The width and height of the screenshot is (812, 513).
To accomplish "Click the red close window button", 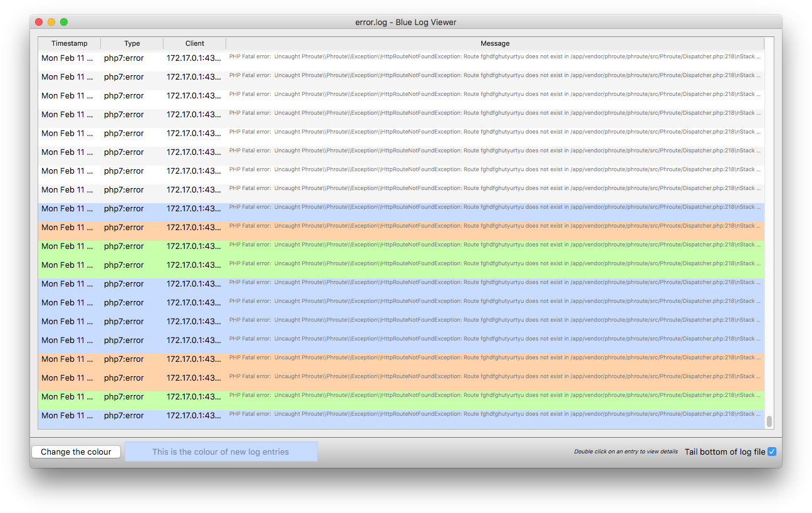I will point(39,22).
